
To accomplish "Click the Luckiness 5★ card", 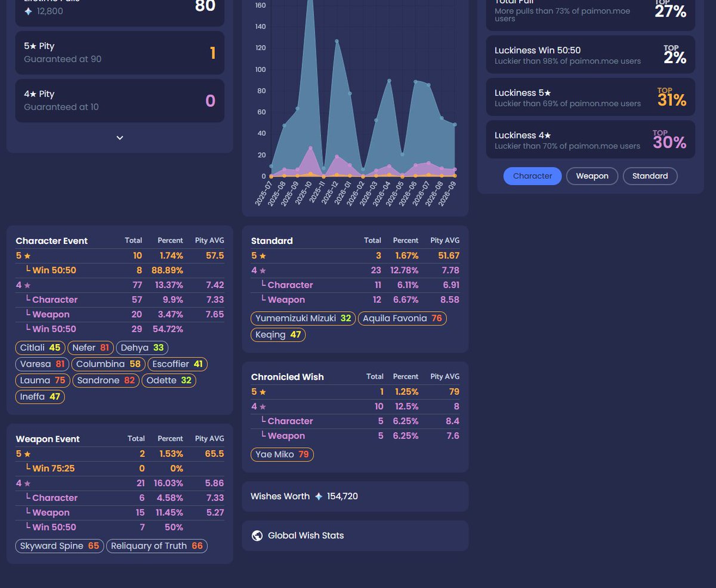I will pyautogui.click(x=591, y=97).
